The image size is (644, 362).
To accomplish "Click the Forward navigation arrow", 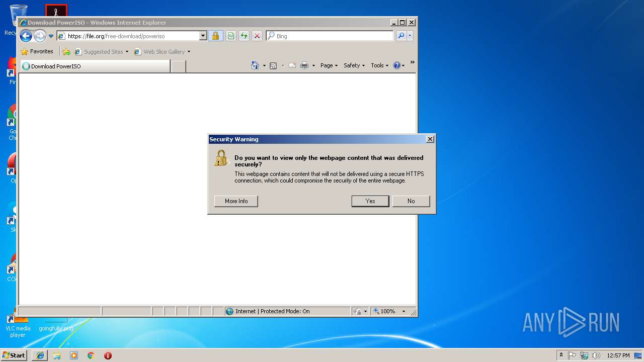I will 40,36.
